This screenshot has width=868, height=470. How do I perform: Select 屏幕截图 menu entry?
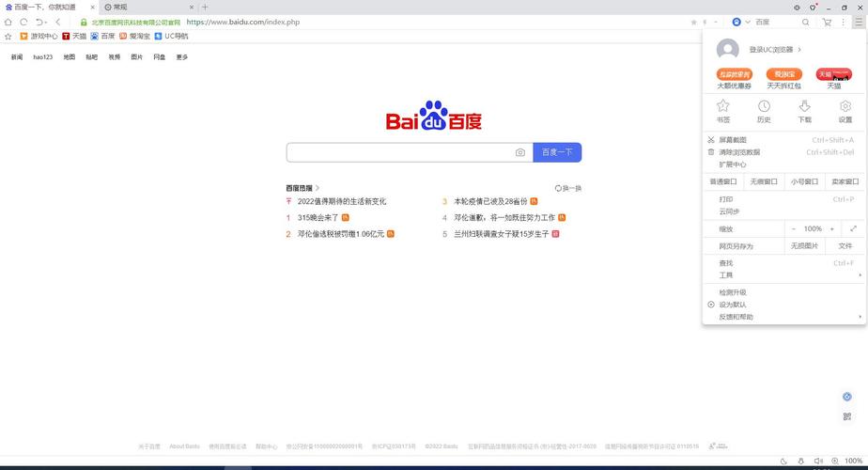point(783,140)
